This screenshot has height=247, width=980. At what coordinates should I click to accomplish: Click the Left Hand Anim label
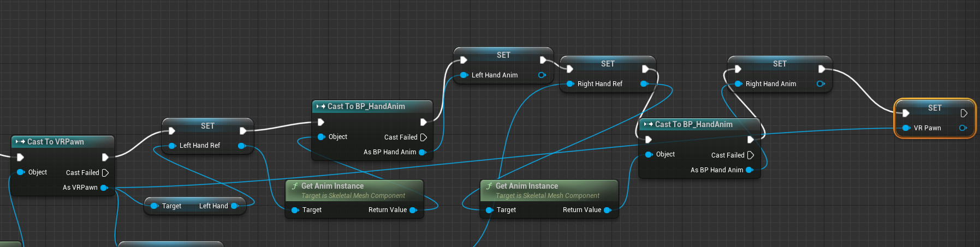click(495, 75)
